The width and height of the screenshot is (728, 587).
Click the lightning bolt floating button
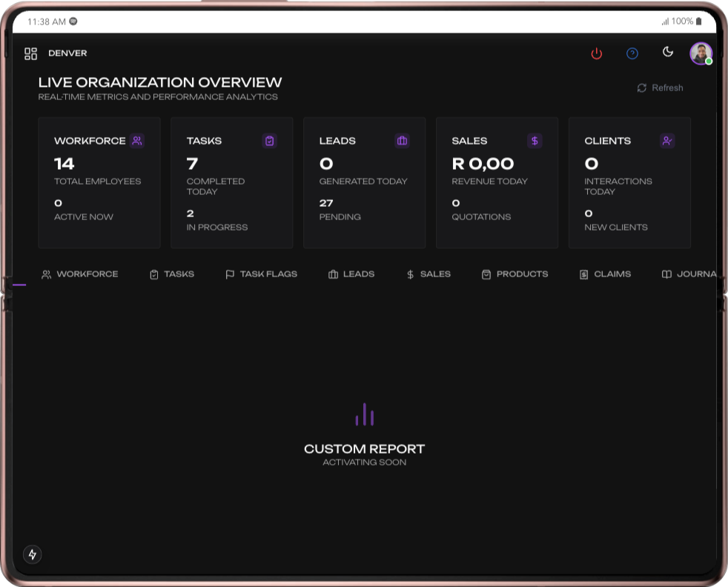click(32, 554)
